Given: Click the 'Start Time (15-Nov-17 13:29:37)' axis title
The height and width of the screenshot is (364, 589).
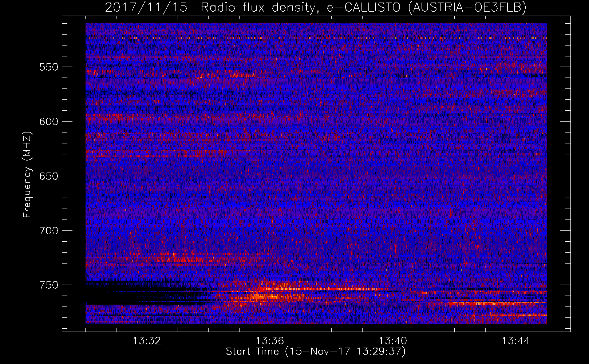Looking at the screenshot, I should click(316, 352).
